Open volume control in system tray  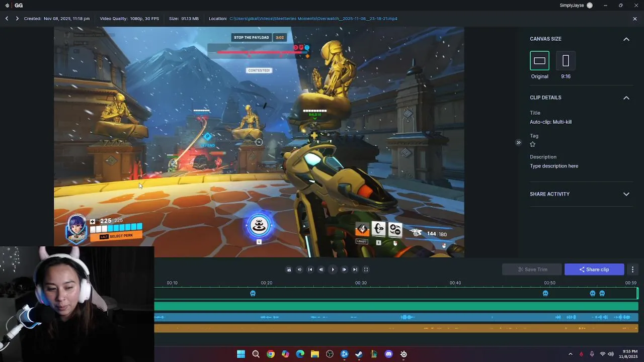[x=611, y=354]
